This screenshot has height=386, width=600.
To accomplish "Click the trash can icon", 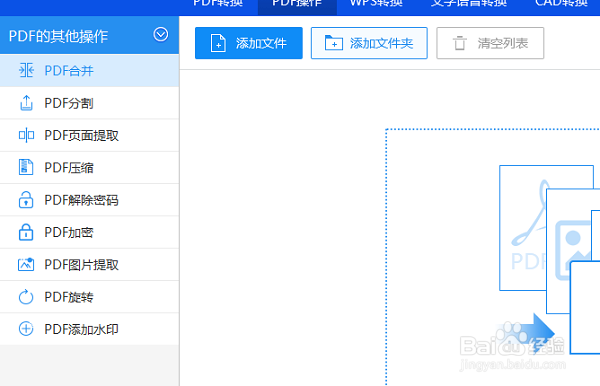I will click(x=460, y=43).
